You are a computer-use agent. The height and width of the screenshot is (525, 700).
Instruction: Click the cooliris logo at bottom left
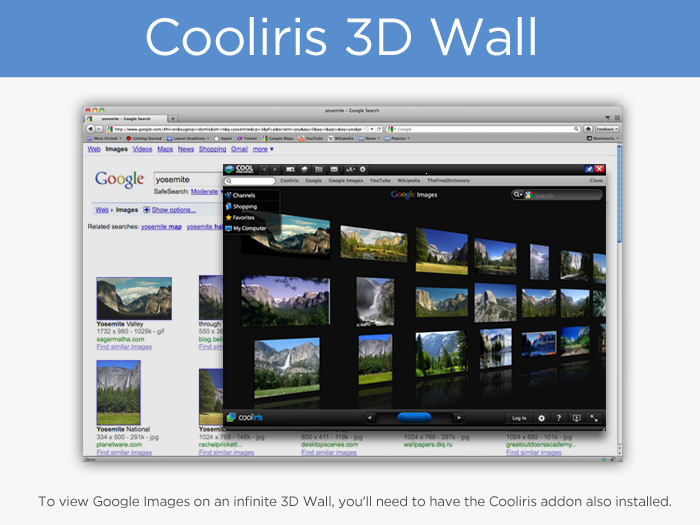tap(245, 417)
